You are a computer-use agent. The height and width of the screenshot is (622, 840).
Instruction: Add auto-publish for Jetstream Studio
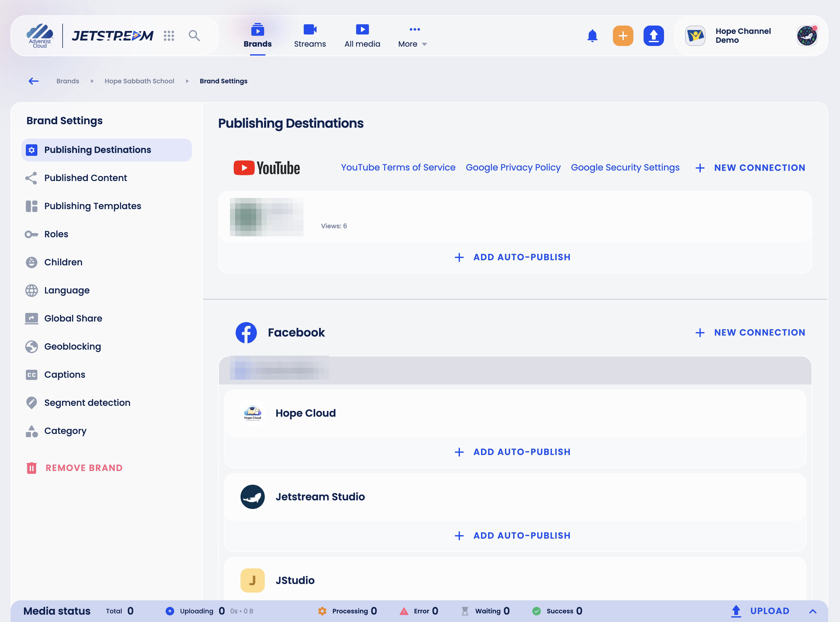tap(512, 535)
